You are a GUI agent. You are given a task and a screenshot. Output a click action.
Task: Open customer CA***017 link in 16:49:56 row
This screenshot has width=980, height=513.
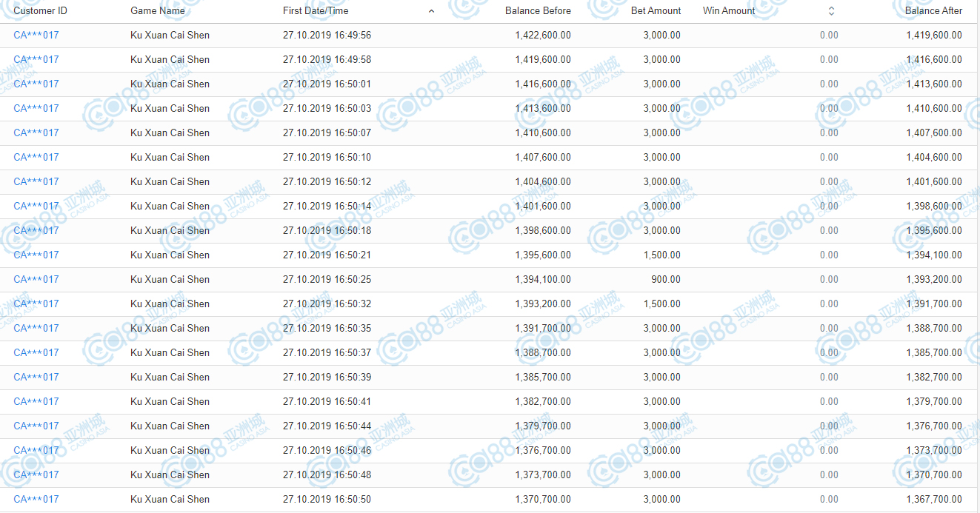pyautogui.click(x=36, y=36)
